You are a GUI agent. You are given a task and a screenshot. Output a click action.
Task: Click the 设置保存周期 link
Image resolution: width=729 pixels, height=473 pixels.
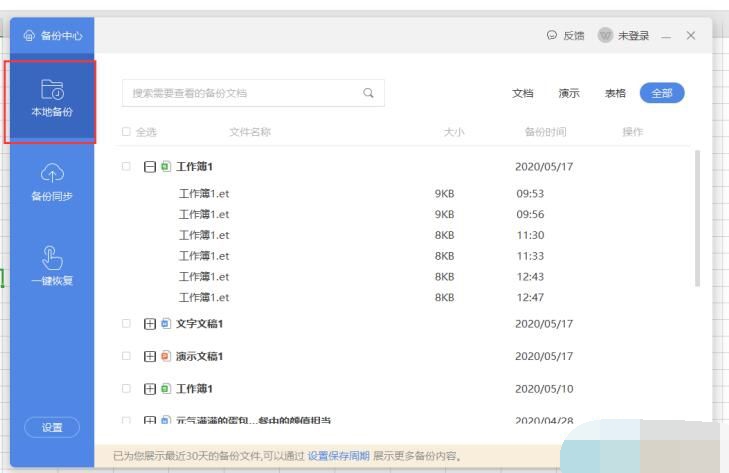pyautogui.click(x=338, y=456)
